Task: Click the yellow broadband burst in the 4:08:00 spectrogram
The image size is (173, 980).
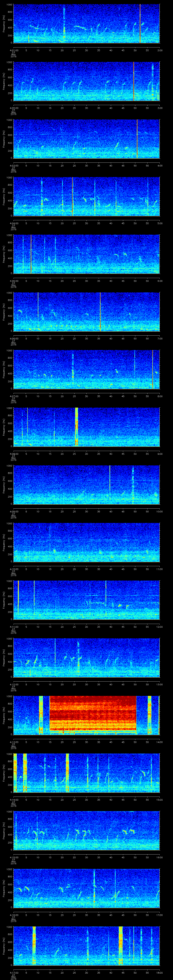Action: tap(76, 427)
